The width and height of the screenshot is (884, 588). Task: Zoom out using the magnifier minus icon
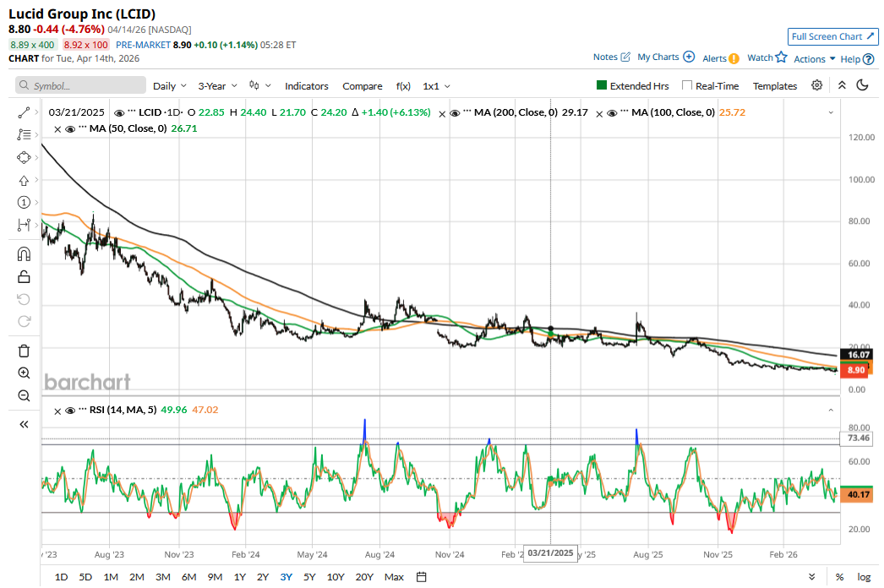[x=24, y=395]
